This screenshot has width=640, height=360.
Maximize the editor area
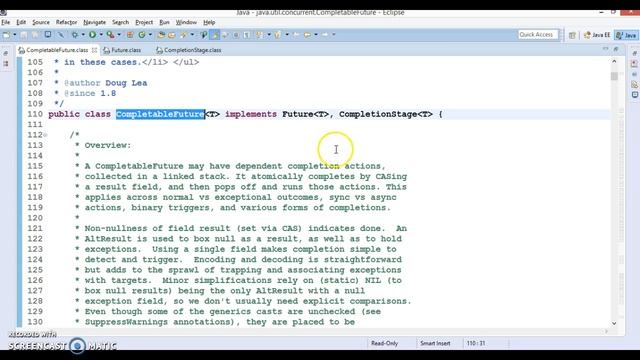point(616,49)
